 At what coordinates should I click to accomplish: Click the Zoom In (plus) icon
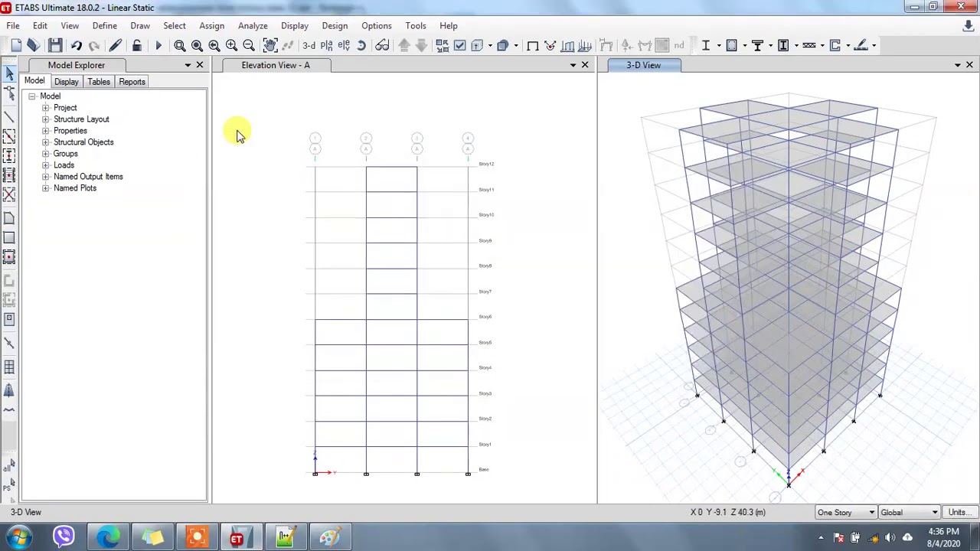tap(231, 46)
